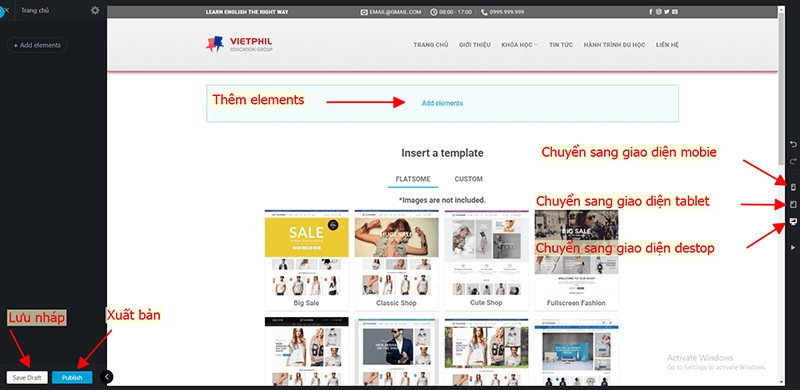Screen dimensions: 800x390
Task: Click the Save Draft button
Action: tap(27, 377)
